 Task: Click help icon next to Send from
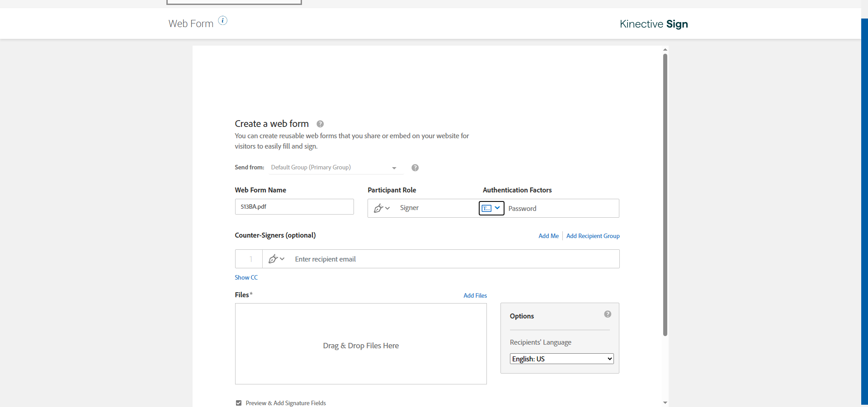(x=415, y=168)
